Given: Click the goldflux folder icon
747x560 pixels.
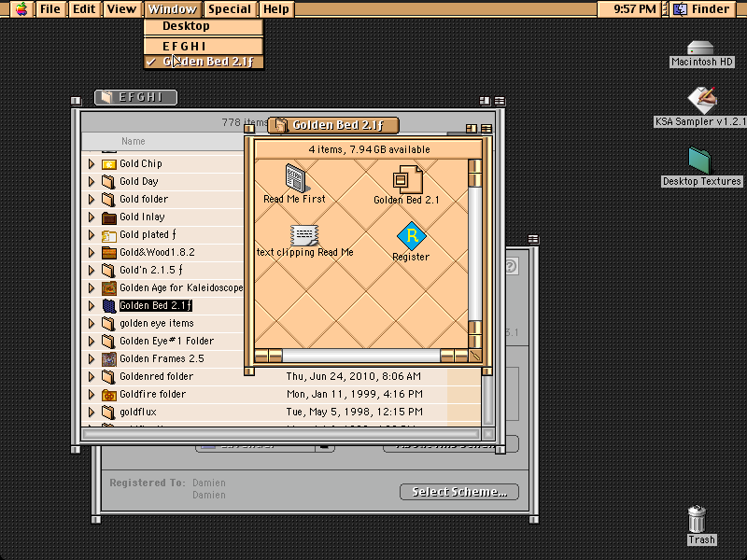Looking at the screenshot, I should [x=109, y=413].
